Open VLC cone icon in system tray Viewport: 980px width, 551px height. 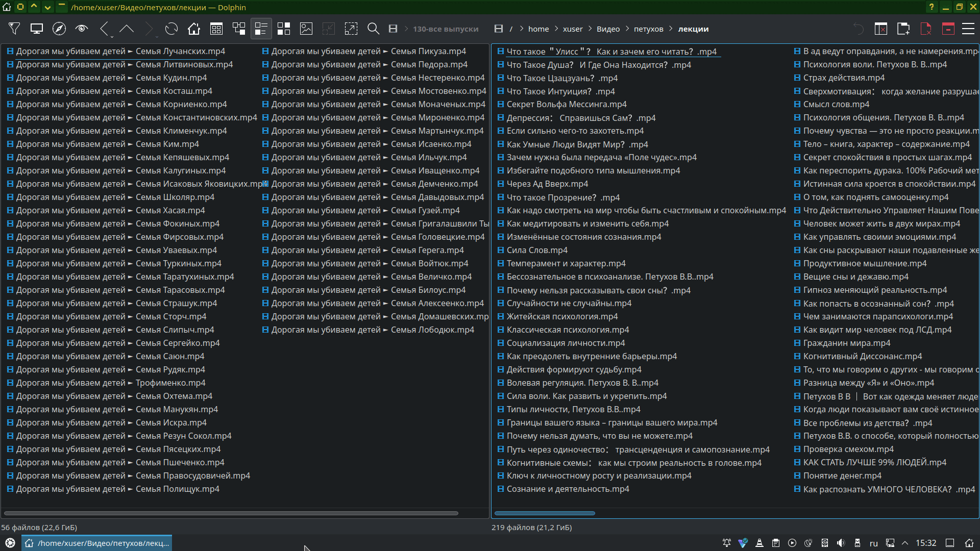(x=759, y=543)
